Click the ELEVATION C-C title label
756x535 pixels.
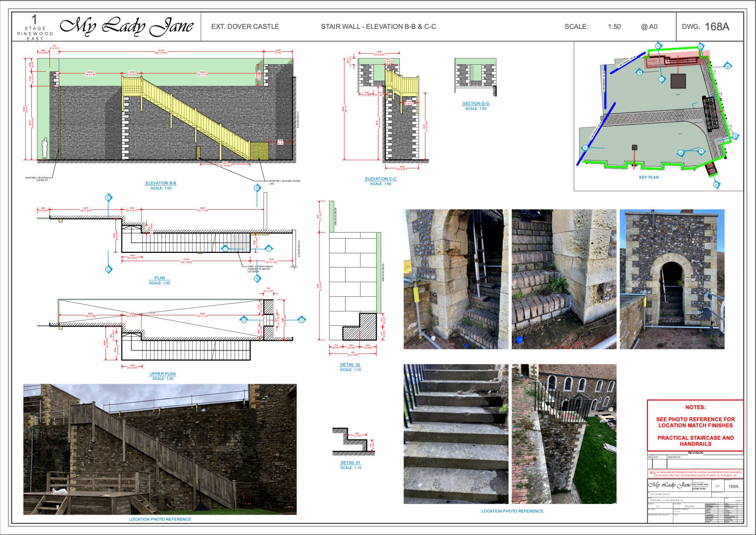coord(381,179)
